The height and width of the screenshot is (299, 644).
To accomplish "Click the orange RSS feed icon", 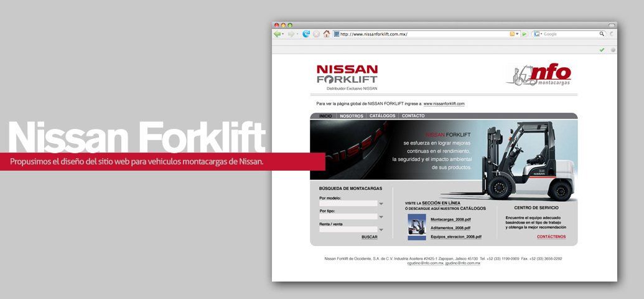I will [512, 34].
